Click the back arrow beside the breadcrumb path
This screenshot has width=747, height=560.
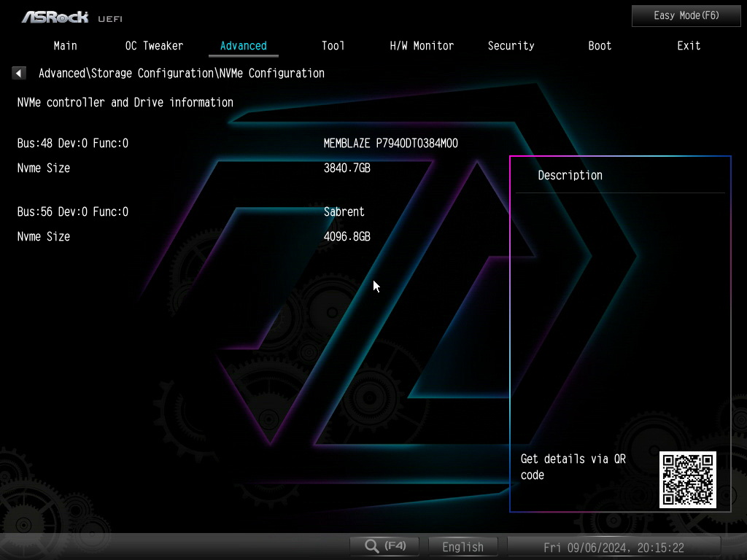click(x=18, y=73)
